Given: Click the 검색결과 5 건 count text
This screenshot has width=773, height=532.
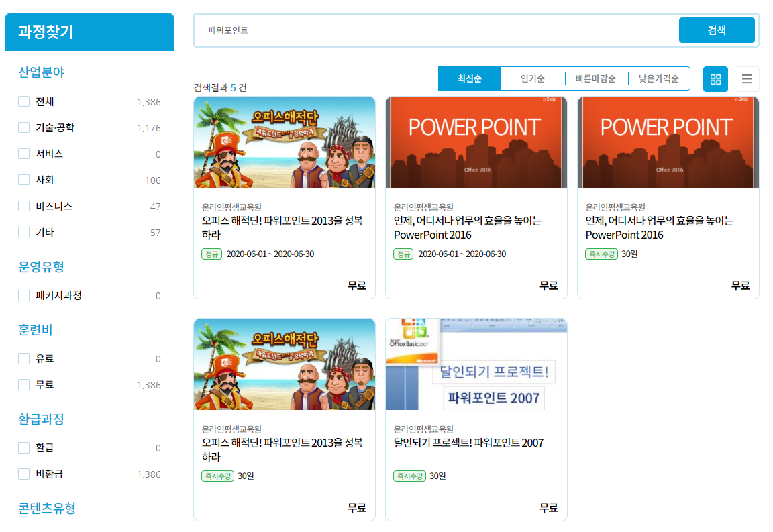Looking at the screenshot, I should (x=220, y=88).
